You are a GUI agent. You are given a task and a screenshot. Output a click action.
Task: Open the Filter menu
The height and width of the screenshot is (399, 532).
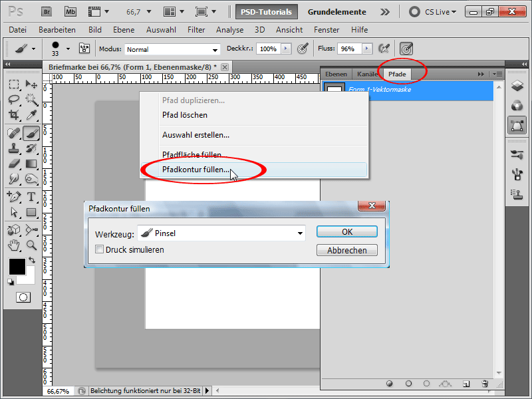[x=196, y=30]
